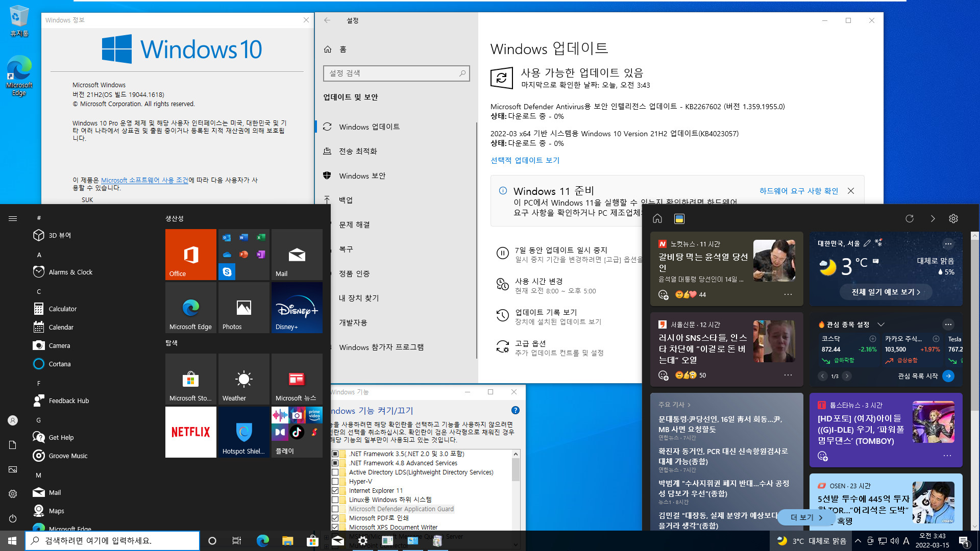980x551 pixels.
Task: Expand the Start menu hamburger navigation
Action: tap(13, 218)
